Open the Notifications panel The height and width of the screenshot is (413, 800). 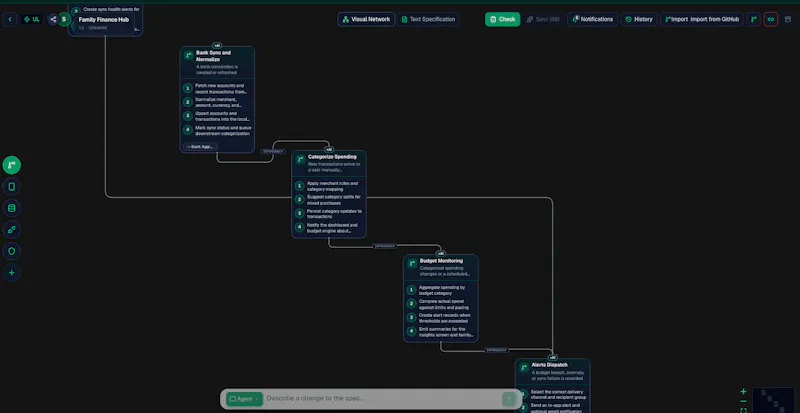592,19
